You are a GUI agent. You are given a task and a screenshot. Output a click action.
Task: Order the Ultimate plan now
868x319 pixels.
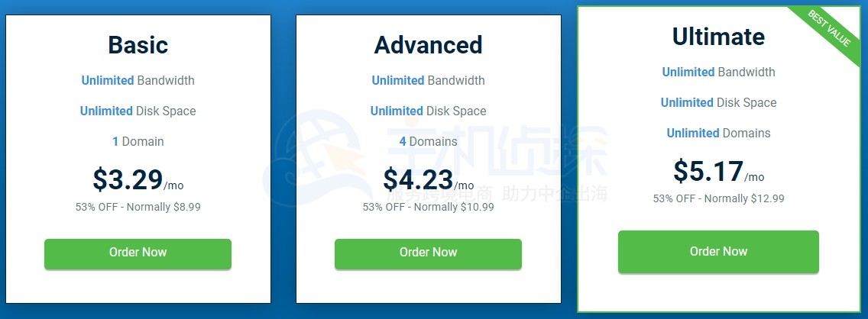click(x=718, y=252)
